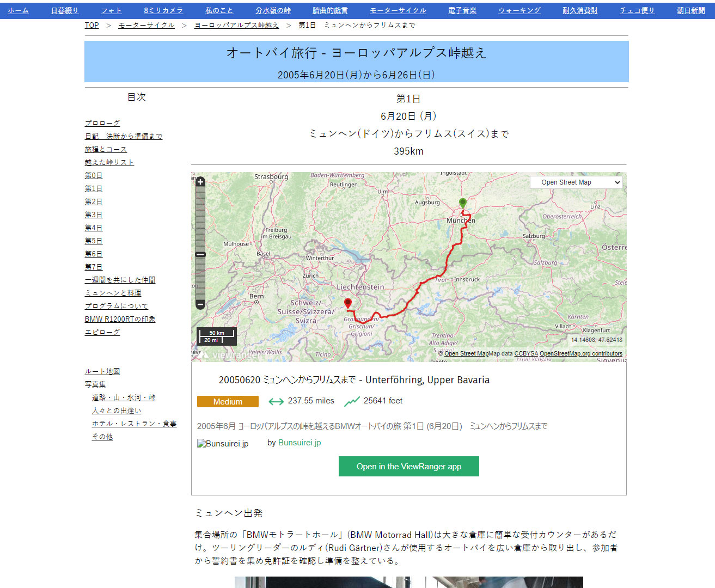The height and width of the screenshot is (588, 715).
Task: Click the orange Medium difficulty badge
Action: (x=228, y=402)
